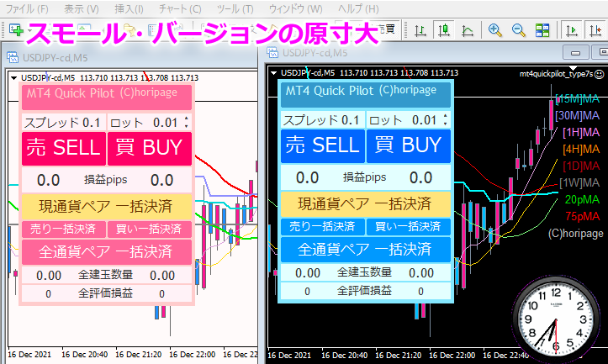The image size is (608, 364).
Task: Open the 挿入(I) menu
Action: point(129,8)
